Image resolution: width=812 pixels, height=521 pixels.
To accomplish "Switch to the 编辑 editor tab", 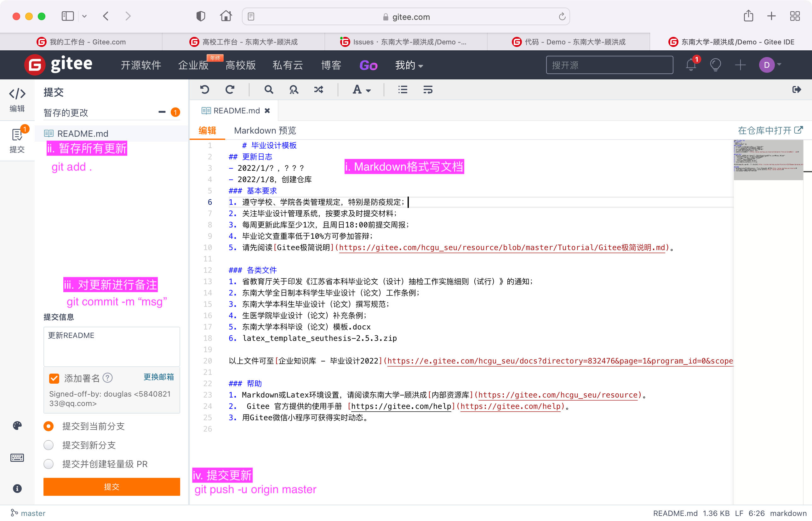I will click(207, 131).
